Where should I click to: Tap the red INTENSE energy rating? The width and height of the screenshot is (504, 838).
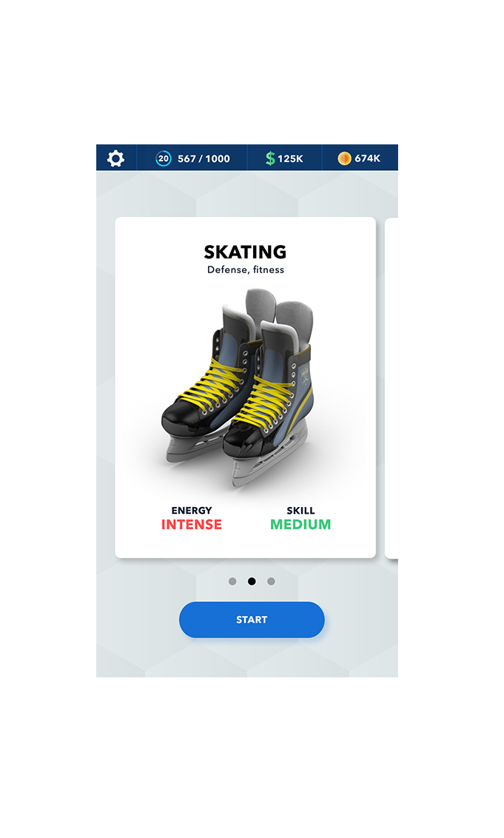click(192, 524)
